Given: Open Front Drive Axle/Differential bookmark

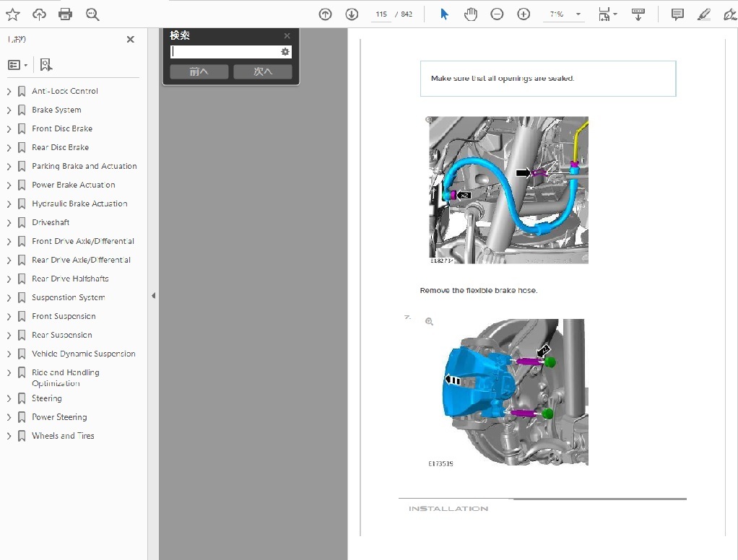Looking at the screenshot, I should tap(83, 241).
